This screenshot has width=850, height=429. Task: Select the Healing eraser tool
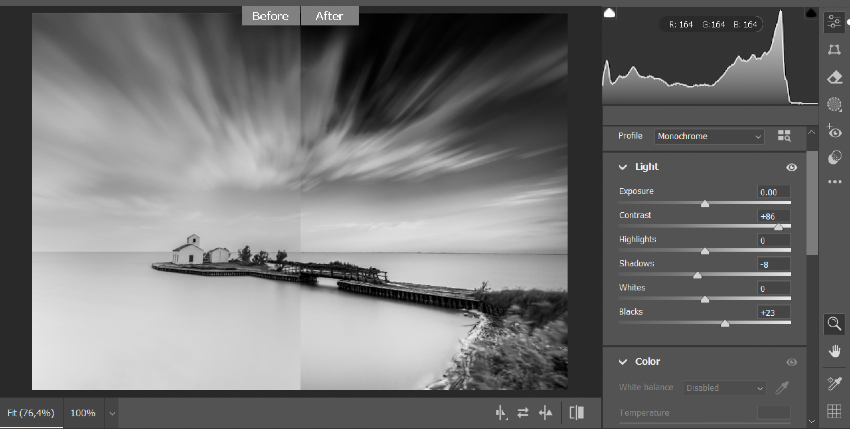click(x=834, y=78)
